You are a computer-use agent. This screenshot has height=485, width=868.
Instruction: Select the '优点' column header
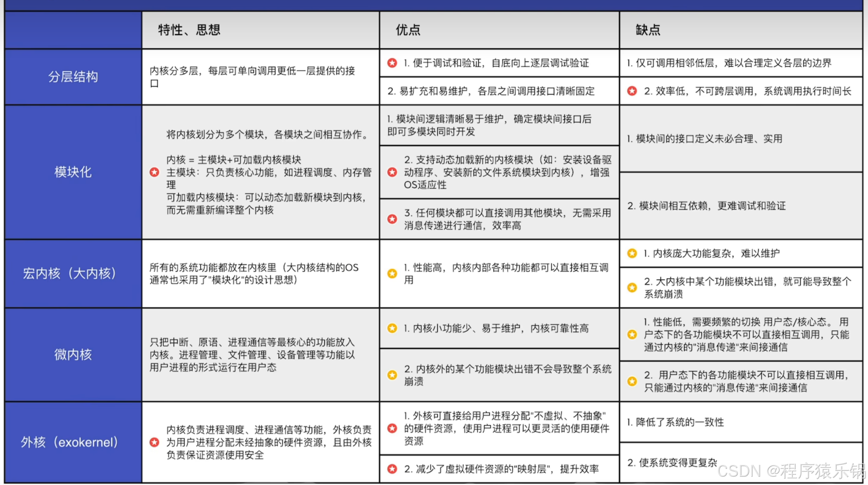tap(499, 30)
